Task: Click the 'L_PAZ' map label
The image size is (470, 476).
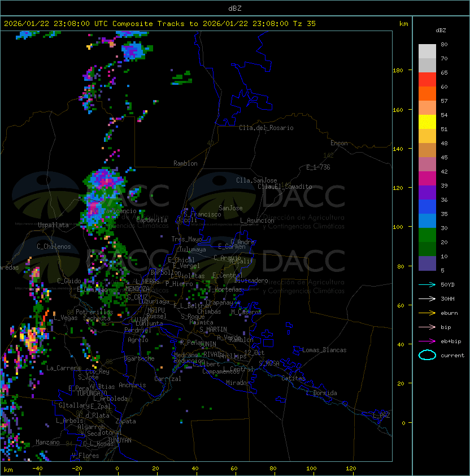Action: tap(381, 416)
